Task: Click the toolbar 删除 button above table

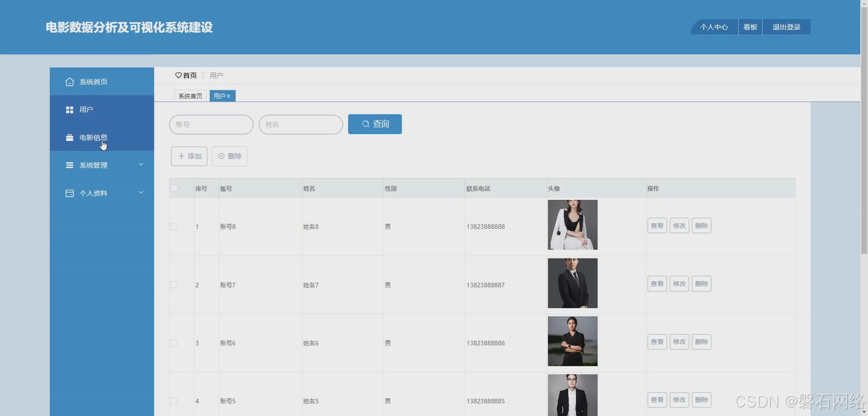Action: (229, 156)
